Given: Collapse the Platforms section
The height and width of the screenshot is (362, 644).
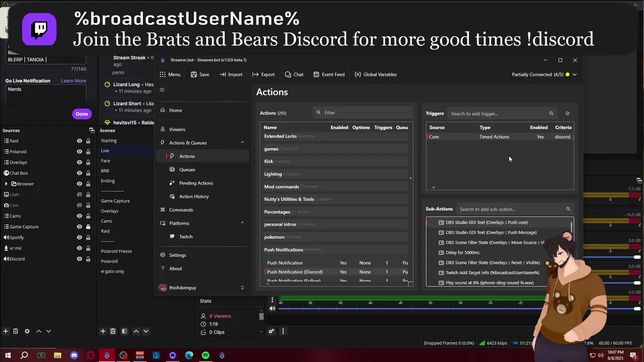Looking at the screenshot, I should point(242,223).
